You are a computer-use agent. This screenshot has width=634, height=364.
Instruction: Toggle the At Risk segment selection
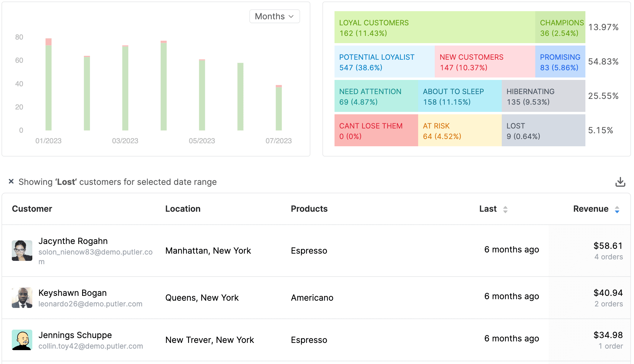coord(457,131)
